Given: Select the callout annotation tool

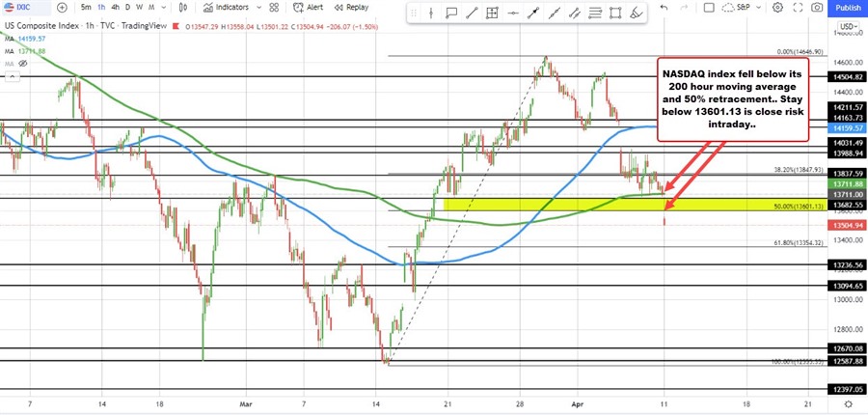Looking at the screenshot, I should [451, 14].
